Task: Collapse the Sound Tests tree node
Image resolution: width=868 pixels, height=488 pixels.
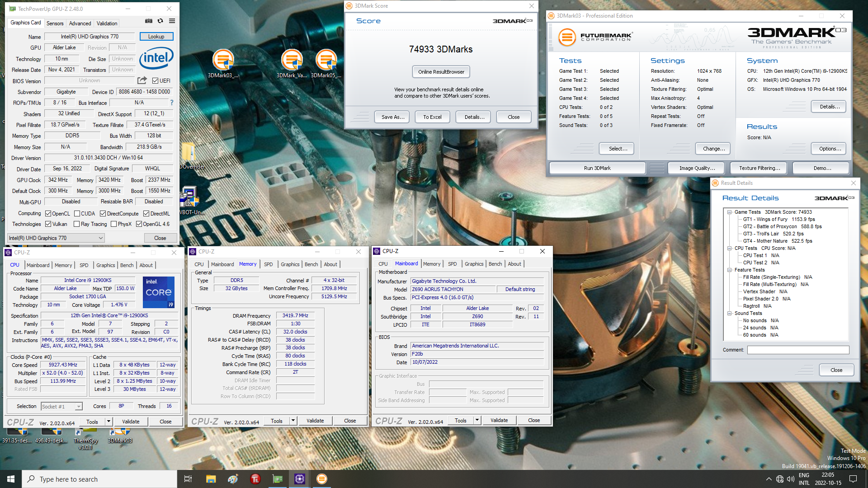Action: coord(729,313)
